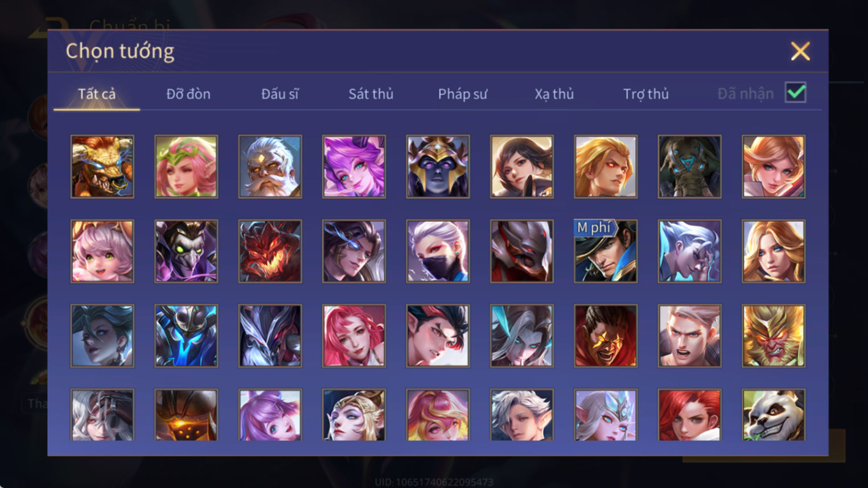Select the golden monkey king hero

pos(774,336)
